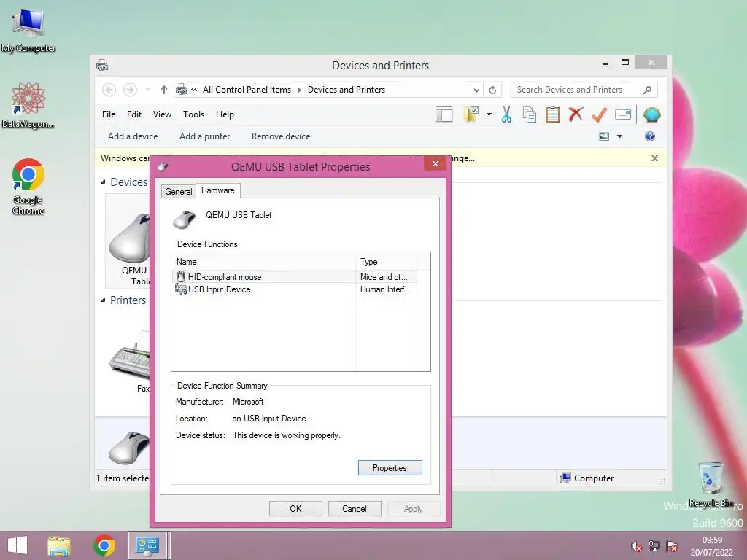Switch to the Hardware tab
747x560 pixels.
(x=217, y=190)
